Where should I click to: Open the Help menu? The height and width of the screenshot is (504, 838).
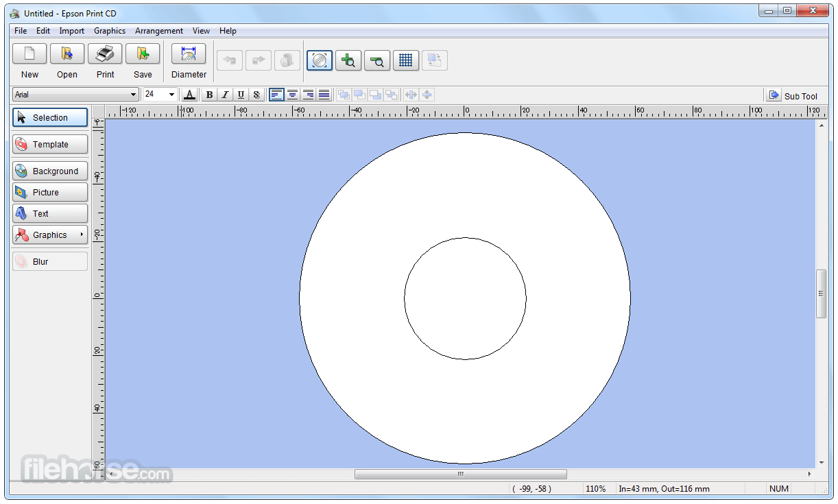point(228,31)
